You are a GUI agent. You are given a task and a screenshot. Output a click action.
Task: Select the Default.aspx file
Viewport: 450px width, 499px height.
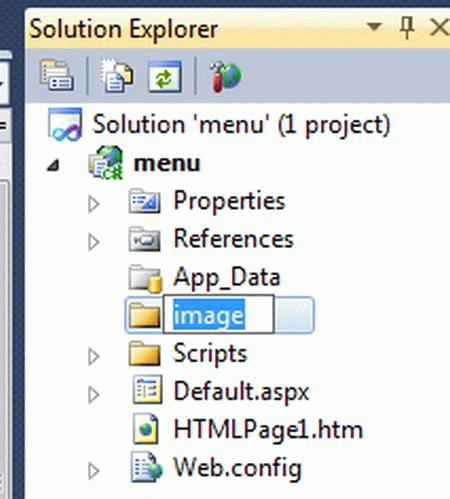tap(241, 391)
